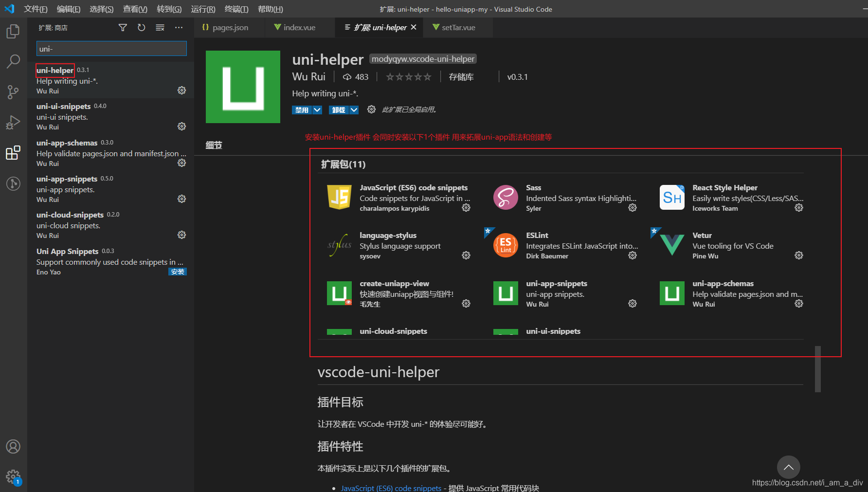Open gear settings for uni-helper in list
The height and width of the screenshot is (492, 868).
pos(181,91)
